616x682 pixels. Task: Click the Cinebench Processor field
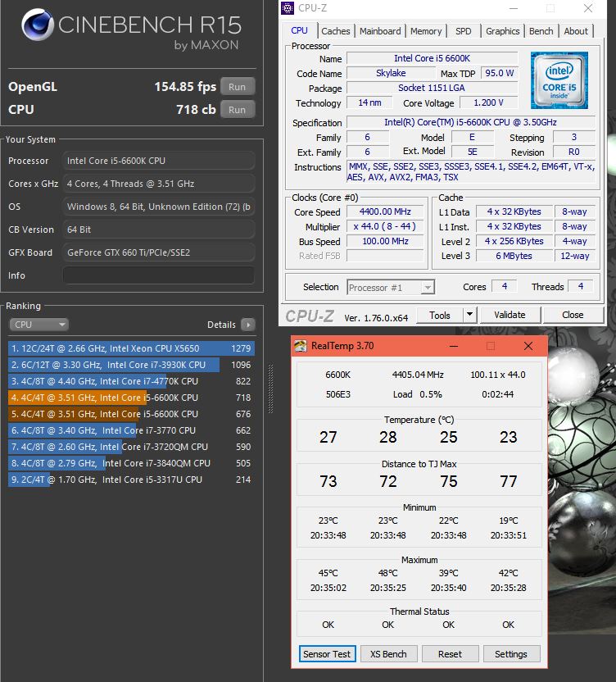click(x=159, y=161)
